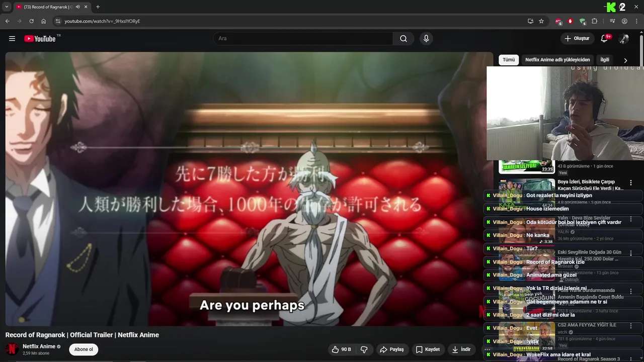
Task: Select the İlgili filter chip
Action: point(605,60)
